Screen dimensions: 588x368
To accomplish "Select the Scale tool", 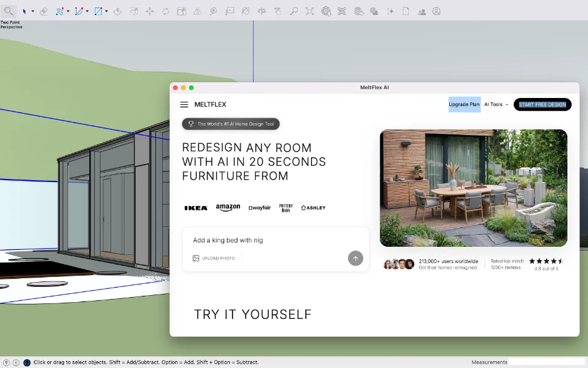I will coord(182,11).
